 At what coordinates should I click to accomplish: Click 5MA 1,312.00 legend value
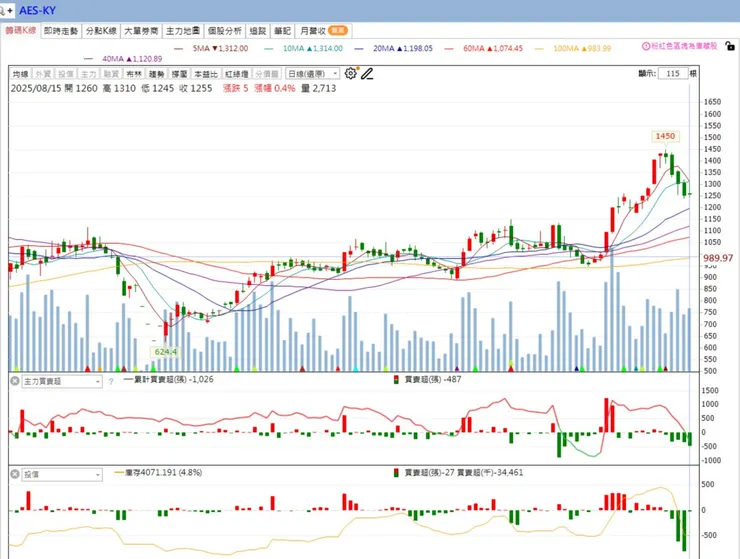coord(220,48)
